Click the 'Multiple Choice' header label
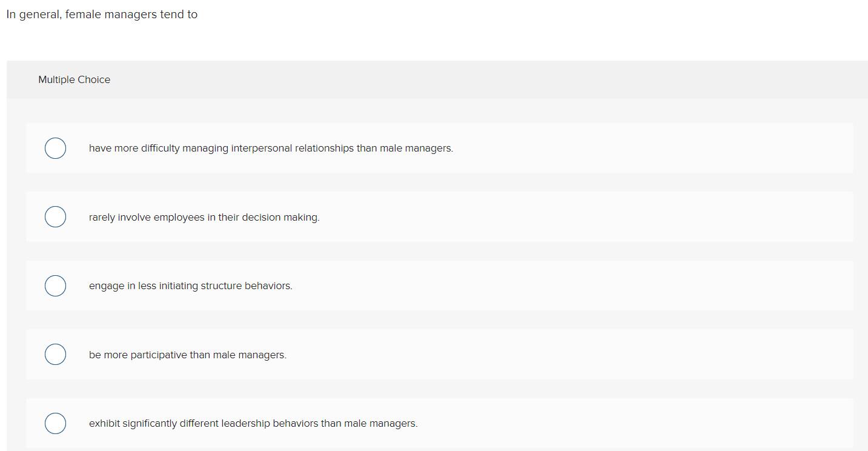 click(x=74, y=80)
